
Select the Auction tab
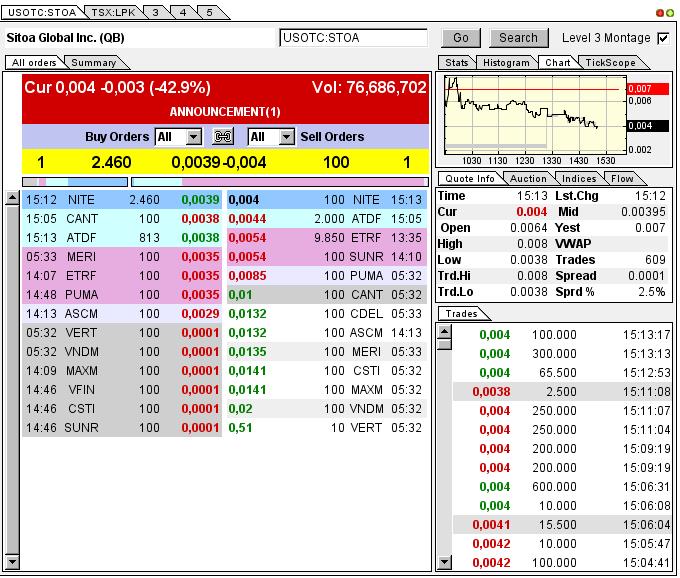[x=528, y=179]
